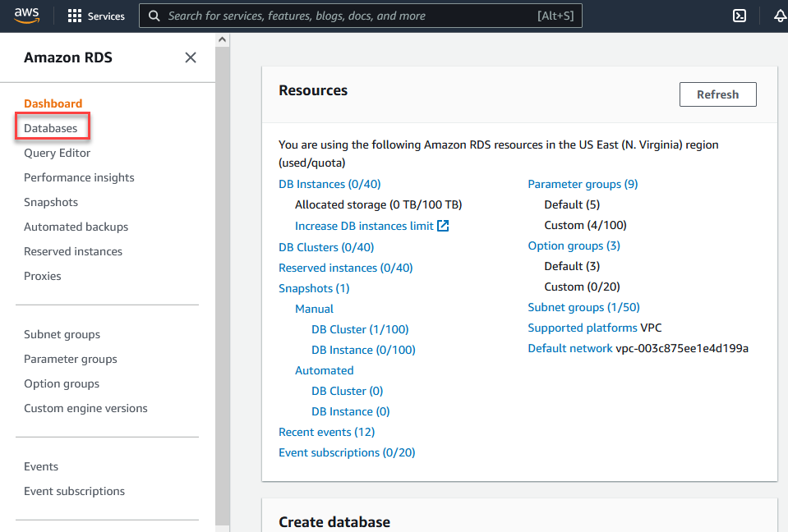Click Supported platforms link
The image size is (788, 532).
[x=583, y=328]
